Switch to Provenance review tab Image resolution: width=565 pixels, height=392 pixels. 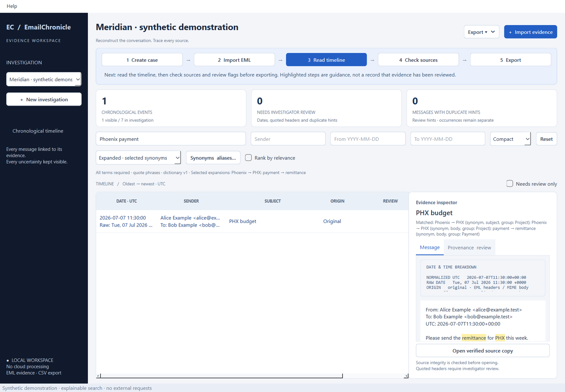[x=469, y=247]
